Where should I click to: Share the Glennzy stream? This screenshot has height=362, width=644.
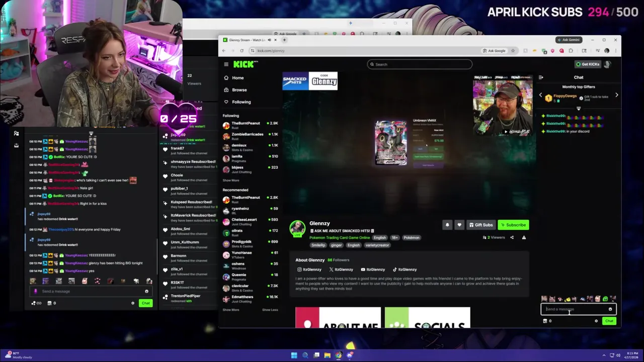pos(512,237)
